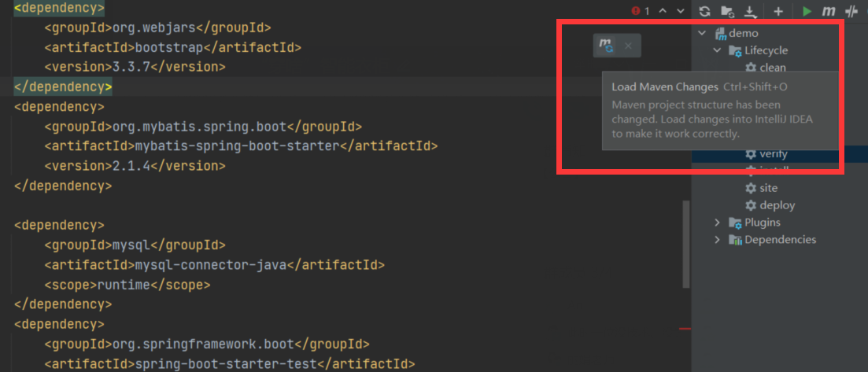Screen dimensions: 868x372
Task: Click the runtime scope text
Action: (x=124, y=285)
